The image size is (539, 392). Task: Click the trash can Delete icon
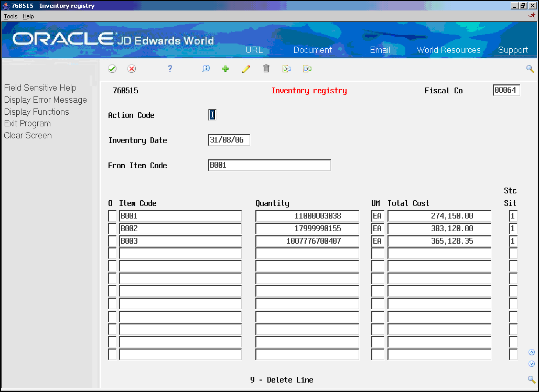tap(266, 69)
